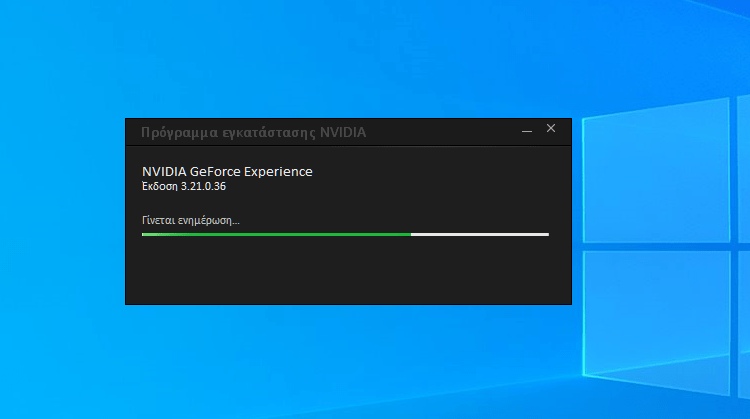Close the NVIDIA installer window
Viewport: 750px width, 419px height.
pos(551,128)
